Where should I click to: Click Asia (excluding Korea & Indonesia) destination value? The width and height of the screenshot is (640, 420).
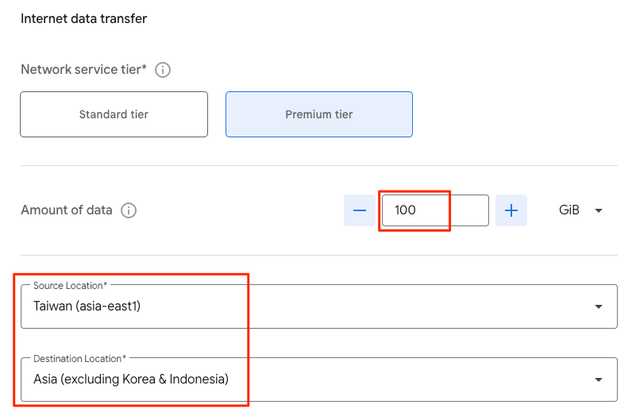pyautogui.click(x=131, y=380)
